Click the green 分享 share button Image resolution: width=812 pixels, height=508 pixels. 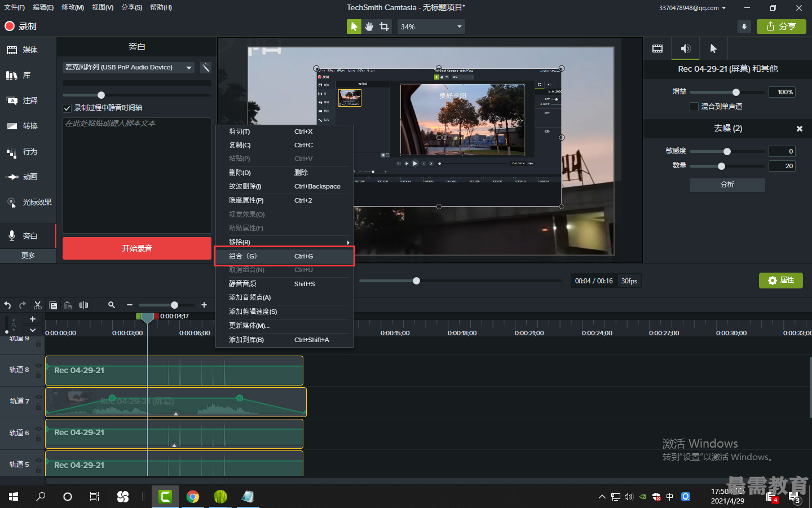(x=782, y=27)
